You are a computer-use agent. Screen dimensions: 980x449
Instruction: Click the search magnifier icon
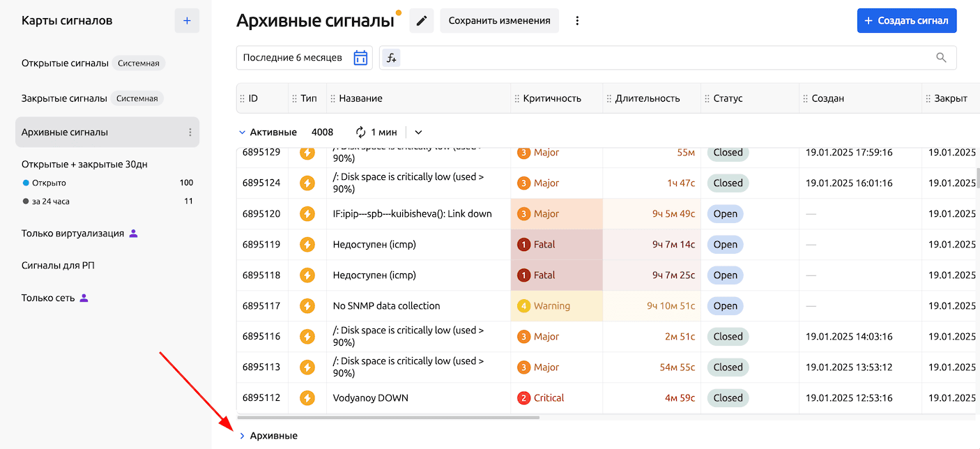(941, 58)
